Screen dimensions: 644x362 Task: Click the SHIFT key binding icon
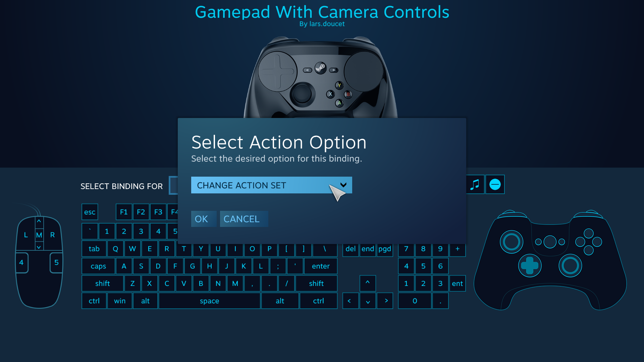(x=102, y=283)
